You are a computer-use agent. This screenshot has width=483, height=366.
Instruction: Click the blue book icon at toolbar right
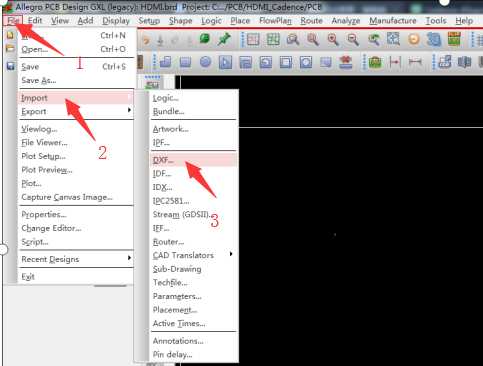[464, 62]
